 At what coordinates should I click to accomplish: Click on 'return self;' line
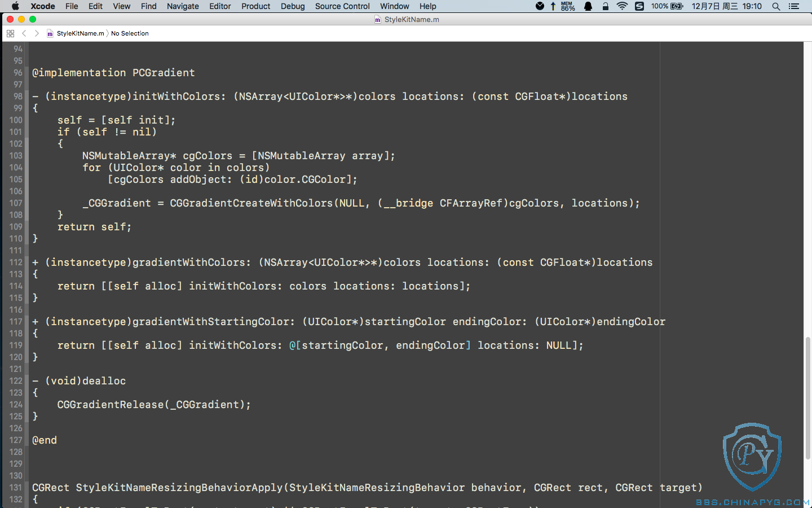click(x=94, y=227)
